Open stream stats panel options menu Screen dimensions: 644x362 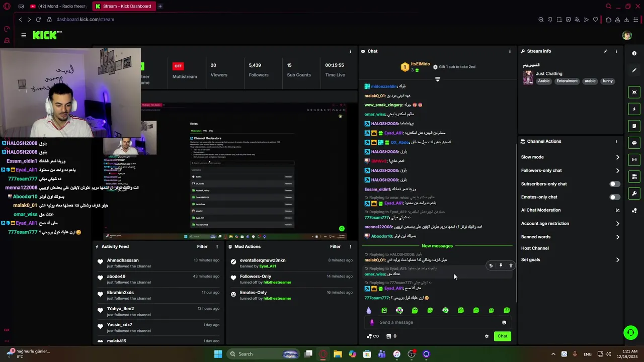pos(350,51)
